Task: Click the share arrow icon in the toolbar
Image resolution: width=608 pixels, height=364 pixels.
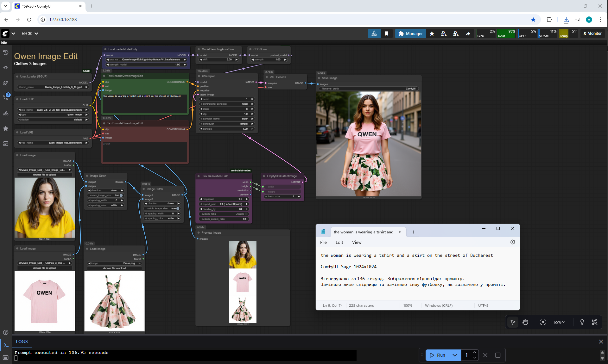Action: click(x=468, y=34)
